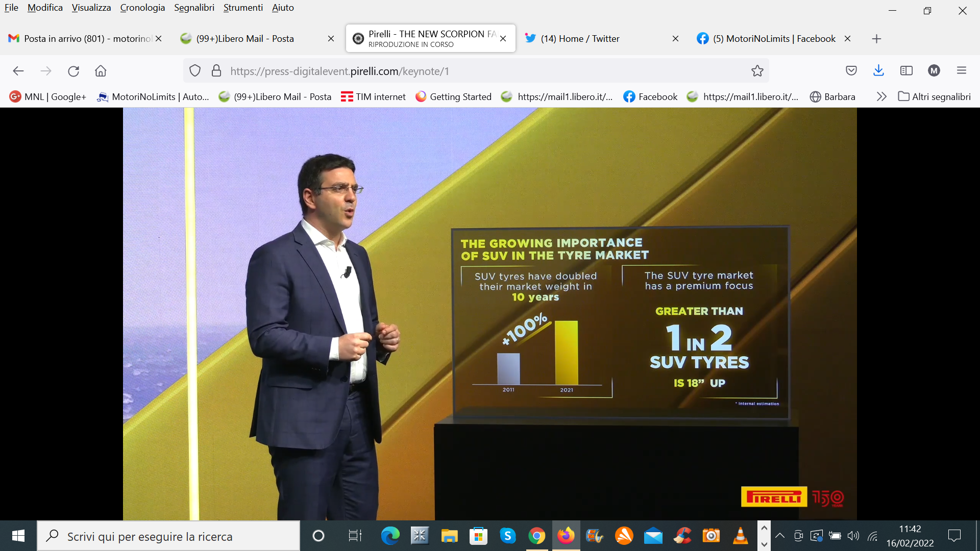Open a new browser tab
The width and height of the screenshot is (980, 551).
pos(876,39)
